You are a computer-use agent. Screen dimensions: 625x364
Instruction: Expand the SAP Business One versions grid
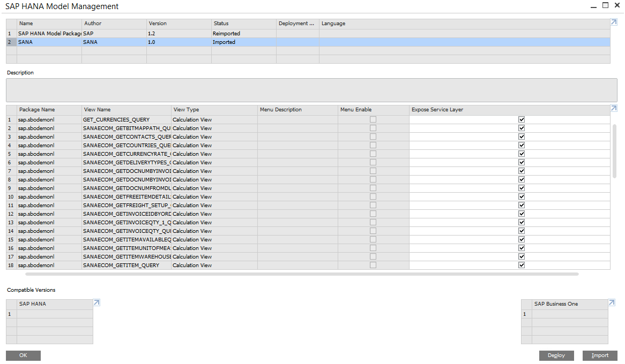[x=611, y=301]
